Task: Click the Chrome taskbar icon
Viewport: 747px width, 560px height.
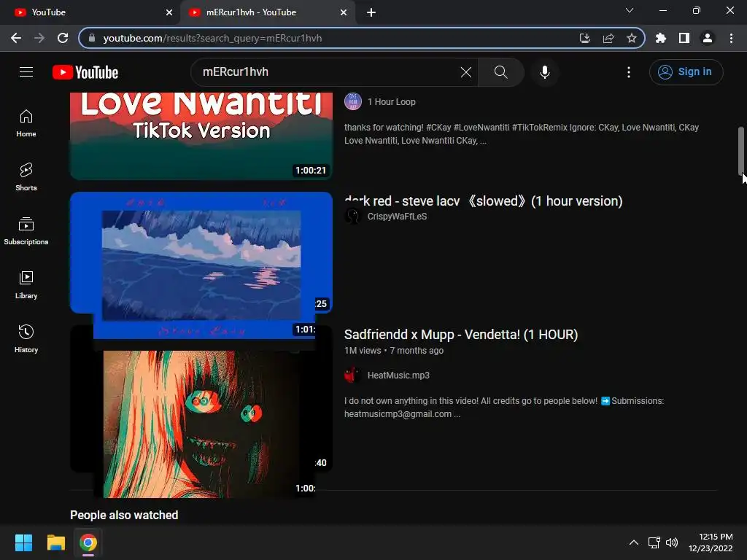Action: pyautogui.click(x=88, y=542)
